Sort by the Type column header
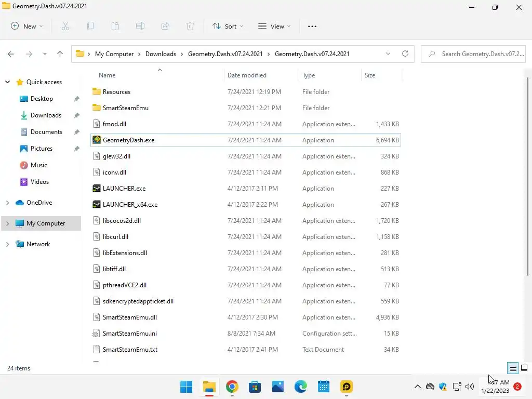 click(309, 75)
